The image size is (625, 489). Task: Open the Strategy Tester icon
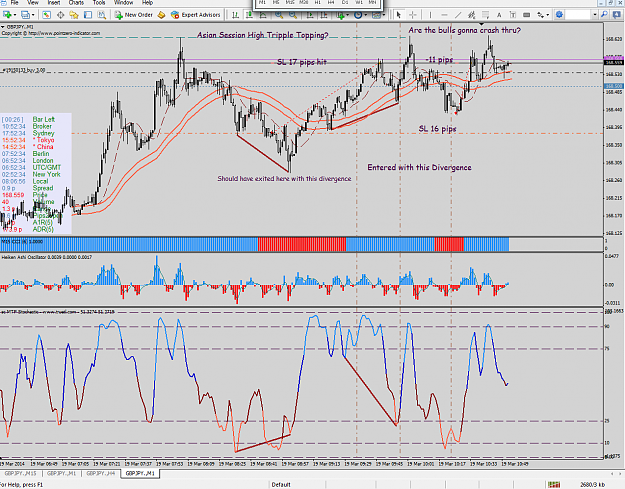coord(102,15)
